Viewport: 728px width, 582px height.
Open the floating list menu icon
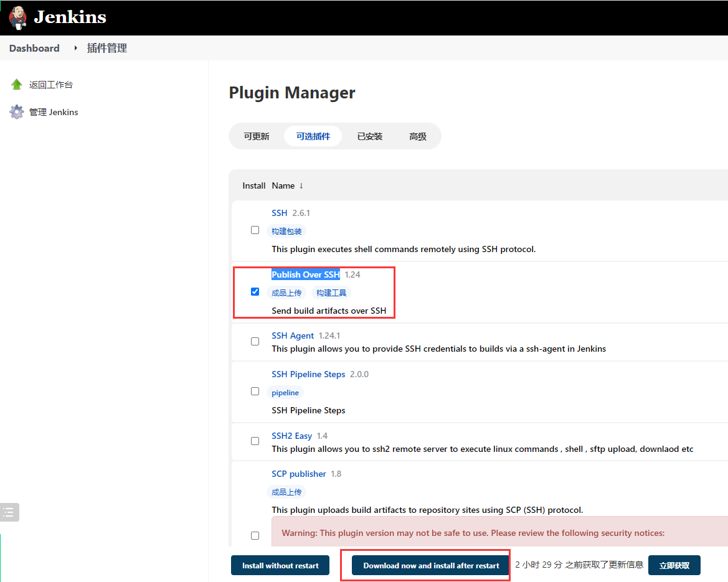coord(9,512)
